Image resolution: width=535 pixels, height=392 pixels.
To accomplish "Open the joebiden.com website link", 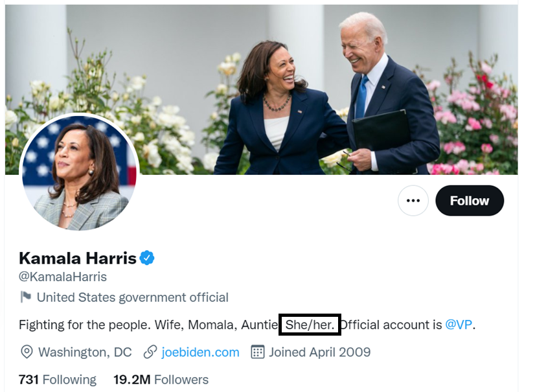I will pos(200,352).
